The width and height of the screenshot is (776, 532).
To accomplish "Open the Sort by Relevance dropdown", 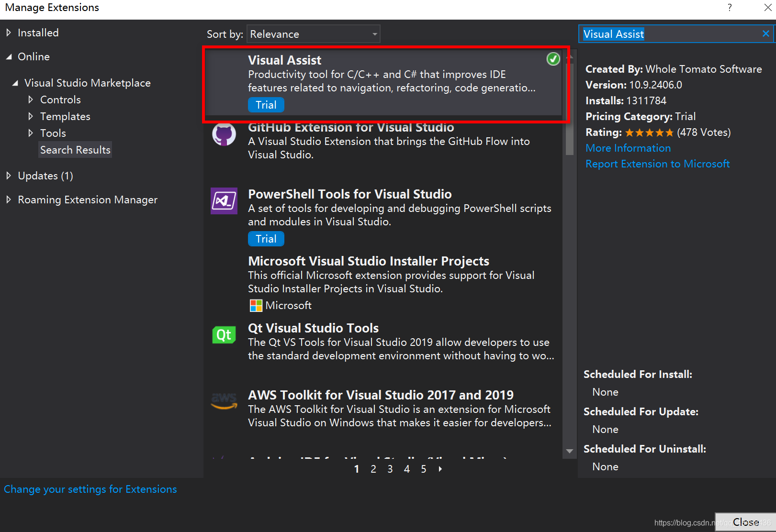I will [313, 34].
